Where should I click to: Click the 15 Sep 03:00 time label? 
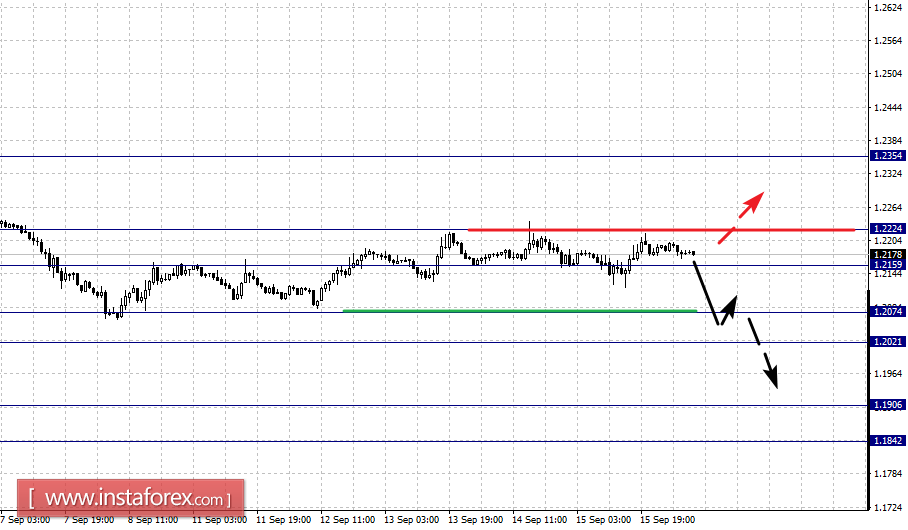coord(603,520)
